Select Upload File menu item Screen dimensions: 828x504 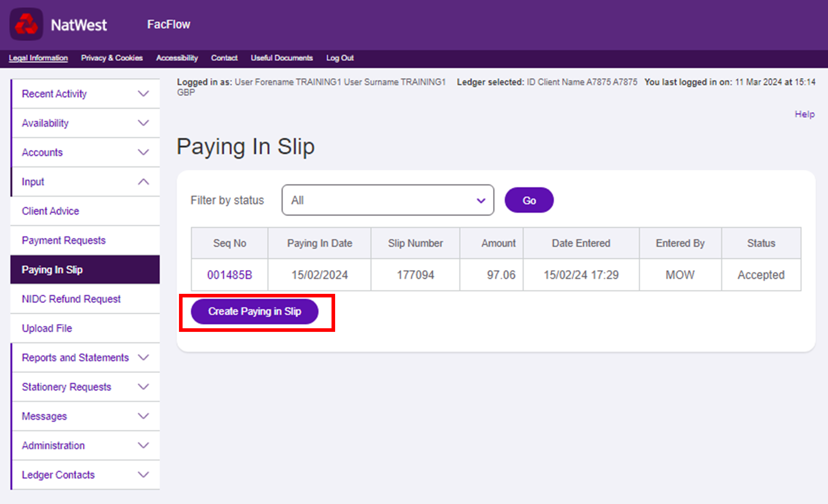pyautogui.click(x=47, y=328)
